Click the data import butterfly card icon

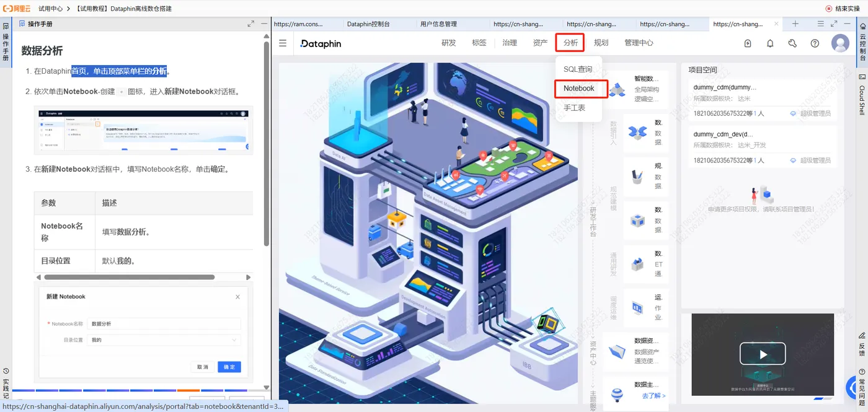tap(637, 132)
